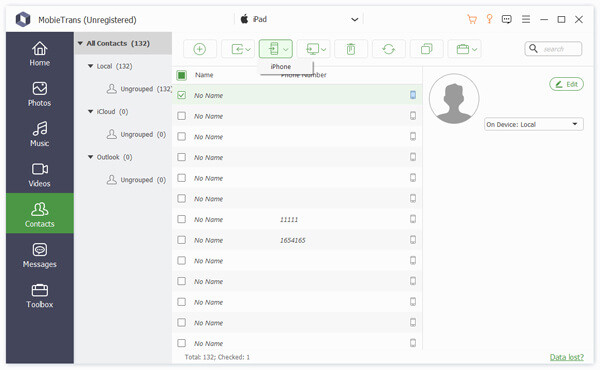Click the refresh contacts icon
The width and height of the screenshot is (600, 370).
(388, 49)
